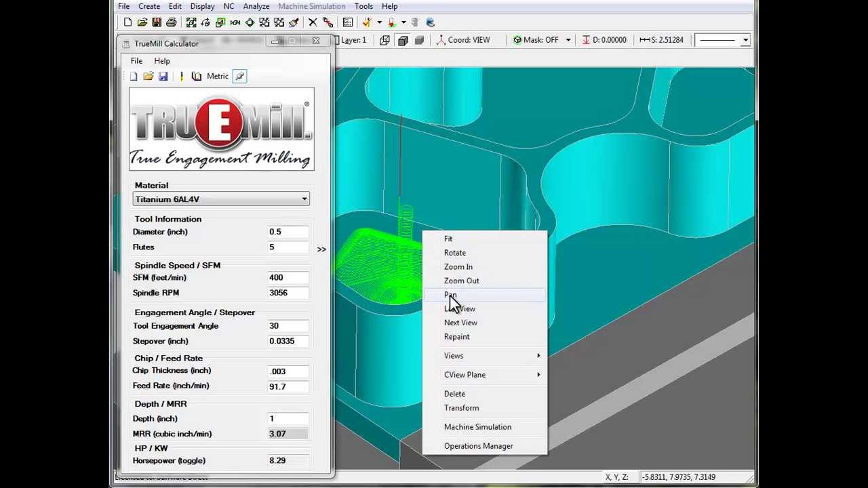This screenshot has height=488, width=868.
Task: Click the SFM (feet/min) field
Action: 288,277
